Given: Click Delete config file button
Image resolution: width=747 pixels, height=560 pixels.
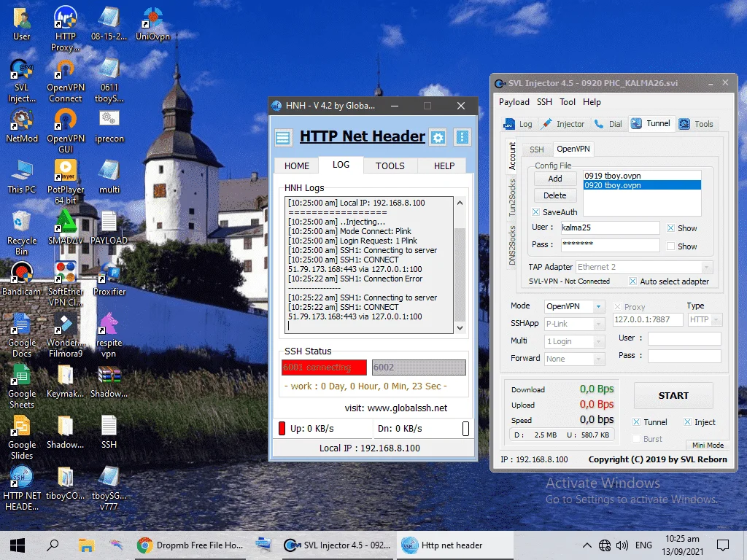Looking at the screenshot, I should pos(555,195).
